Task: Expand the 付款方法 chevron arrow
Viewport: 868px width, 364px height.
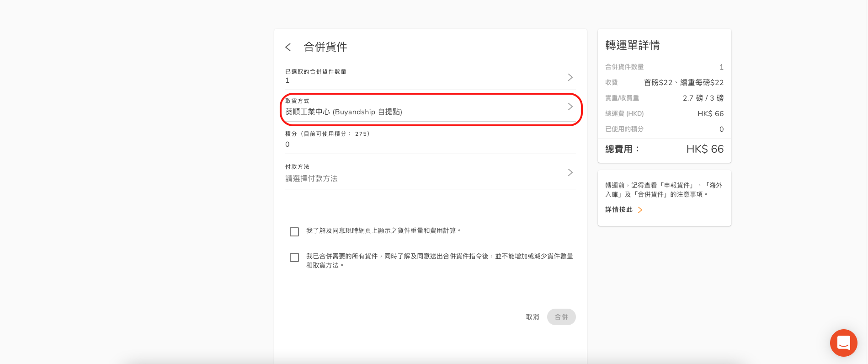Action: click(x=570, y=172)
